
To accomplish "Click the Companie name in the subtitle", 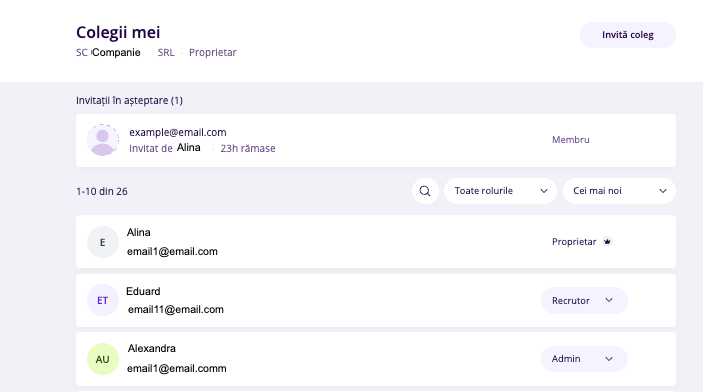I will 116,52.
